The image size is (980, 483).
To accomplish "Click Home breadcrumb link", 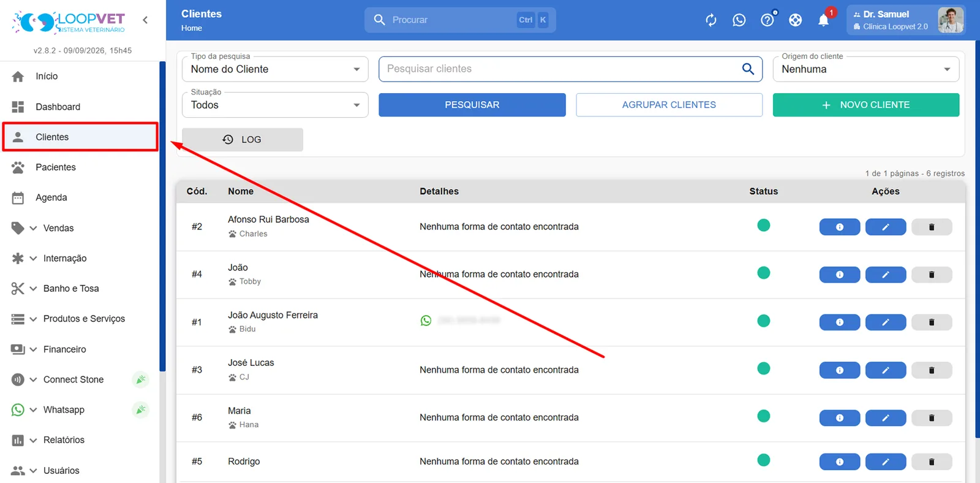I will 192,28.
